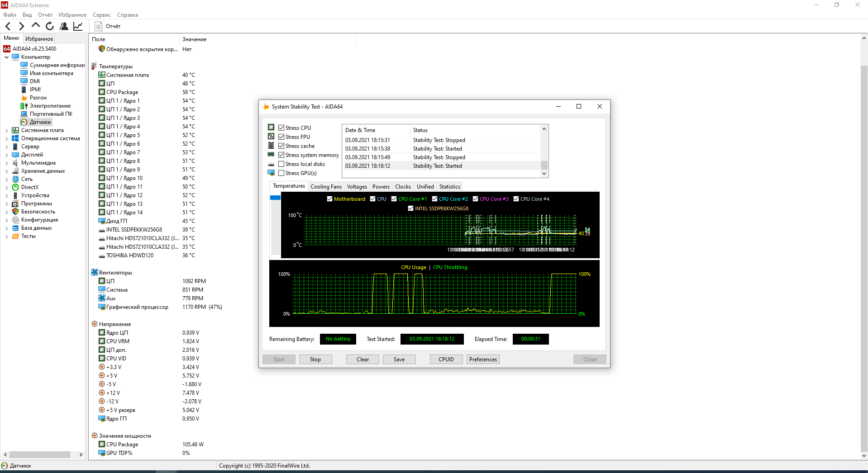This screenshot has height=473, width=868.
Task: Click the Отчёт report toolbar icon
Action: (98, 26)
